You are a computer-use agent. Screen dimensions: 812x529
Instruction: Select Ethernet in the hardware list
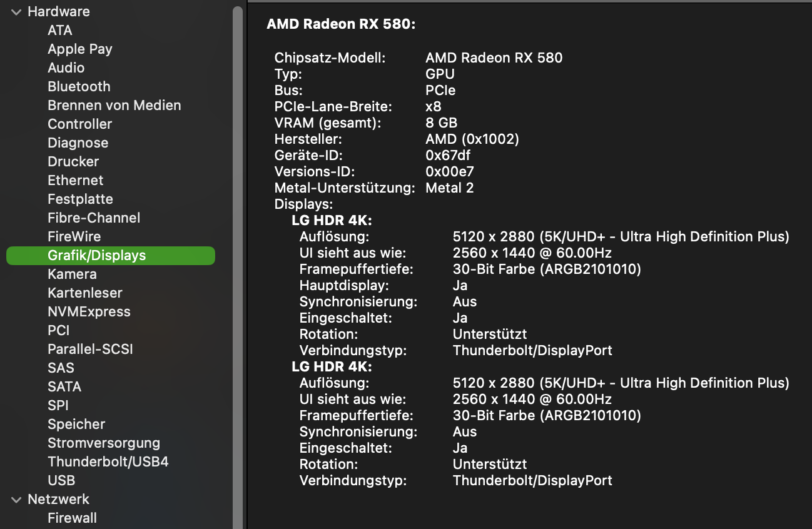76,180
